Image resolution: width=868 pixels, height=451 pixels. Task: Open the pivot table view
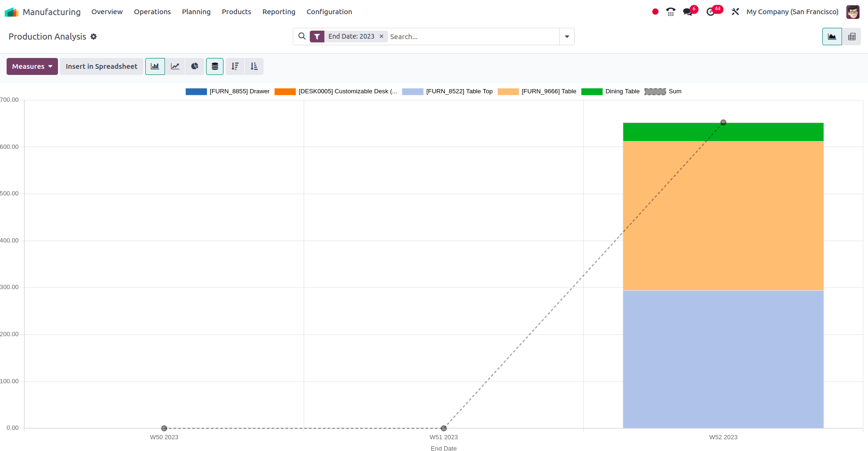851,37
